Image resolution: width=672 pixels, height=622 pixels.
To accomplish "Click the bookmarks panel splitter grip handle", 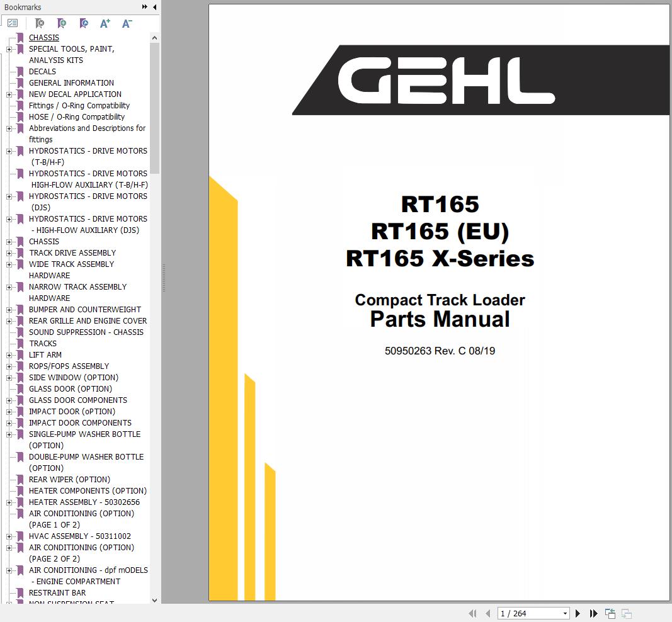I will 164,278.
